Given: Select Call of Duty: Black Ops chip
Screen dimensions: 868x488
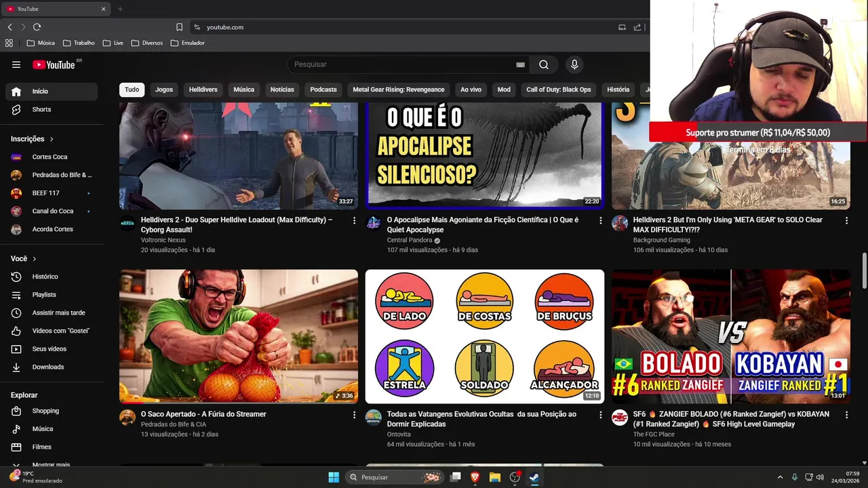Looking at the screenshot, I should pyautogui.click(x=559, y=89).
